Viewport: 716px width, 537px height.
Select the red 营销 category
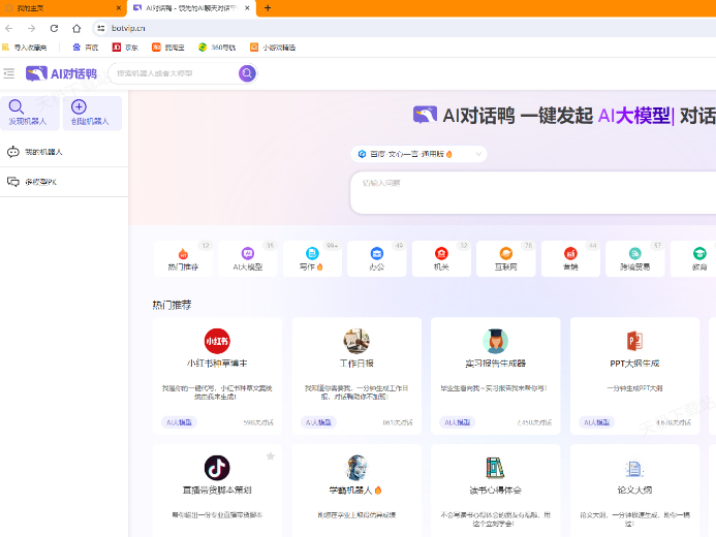570,259
